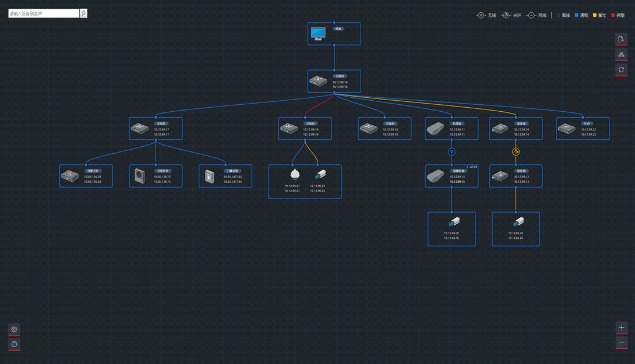Screen dimensions: 635x364
Task: Click the red congestion legend swatch
Action: (x=613, y=15)
